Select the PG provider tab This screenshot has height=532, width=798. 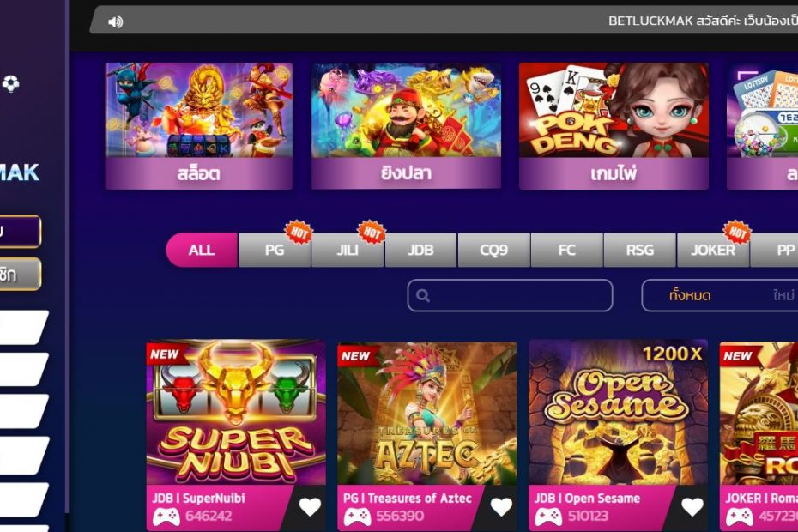(x=275, y=250)
